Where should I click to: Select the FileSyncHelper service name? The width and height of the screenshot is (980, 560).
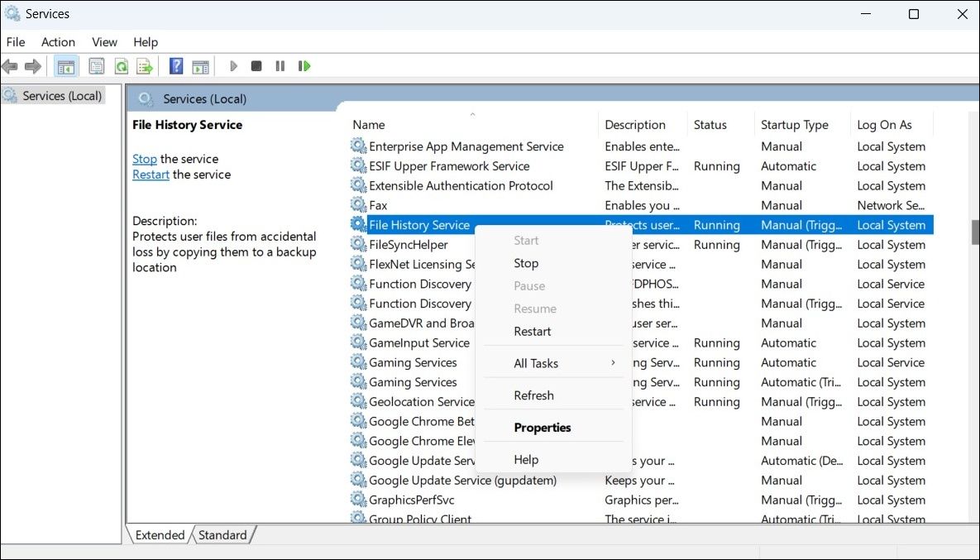408,244
